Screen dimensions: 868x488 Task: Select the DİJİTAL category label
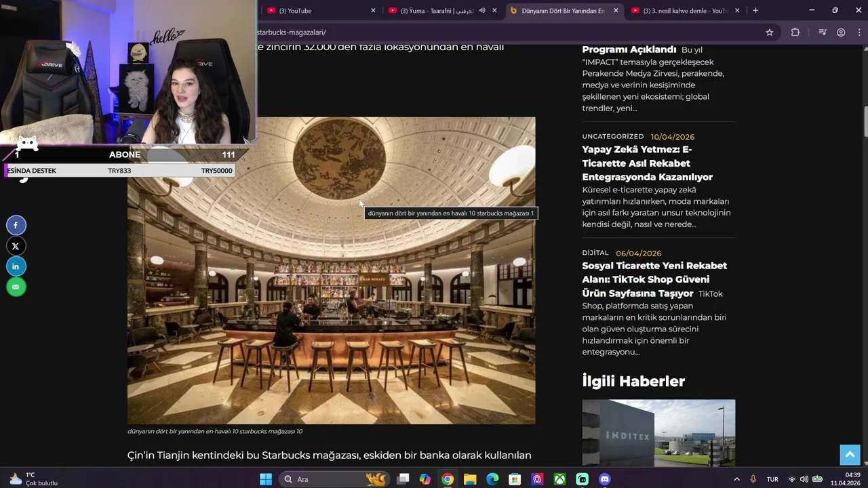click(x=595, y=253)
